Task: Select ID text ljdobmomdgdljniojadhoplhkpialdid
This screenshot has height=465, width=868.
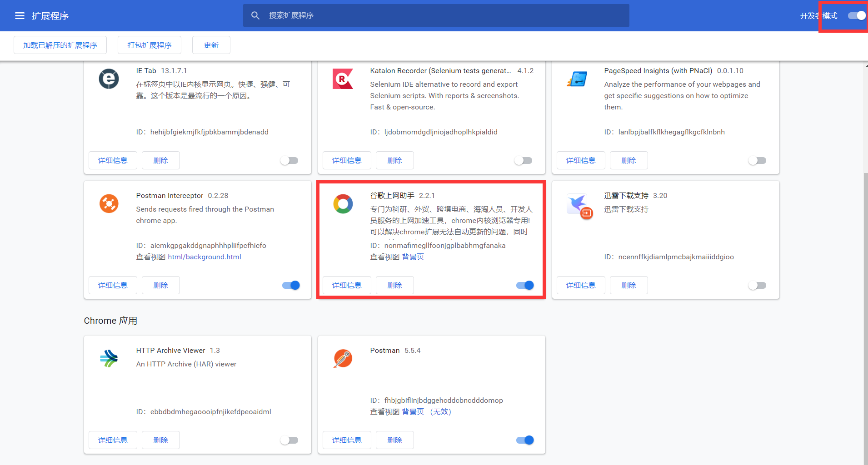Action: tap(441, 132)
